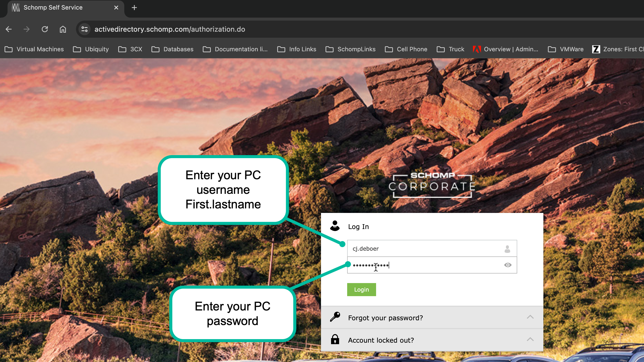Image resolution: width=644 pixels, height=362 pixels.
Task: Click the padlock icon for locked account
Action: (335, 340)
